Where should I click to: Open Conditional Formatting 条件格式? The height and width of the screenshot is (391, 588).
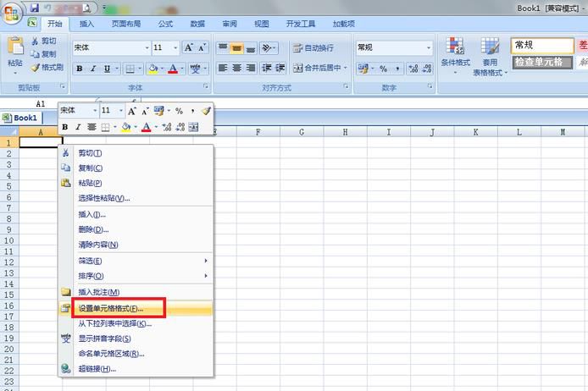pyautogui.click(x=455, y=55)
